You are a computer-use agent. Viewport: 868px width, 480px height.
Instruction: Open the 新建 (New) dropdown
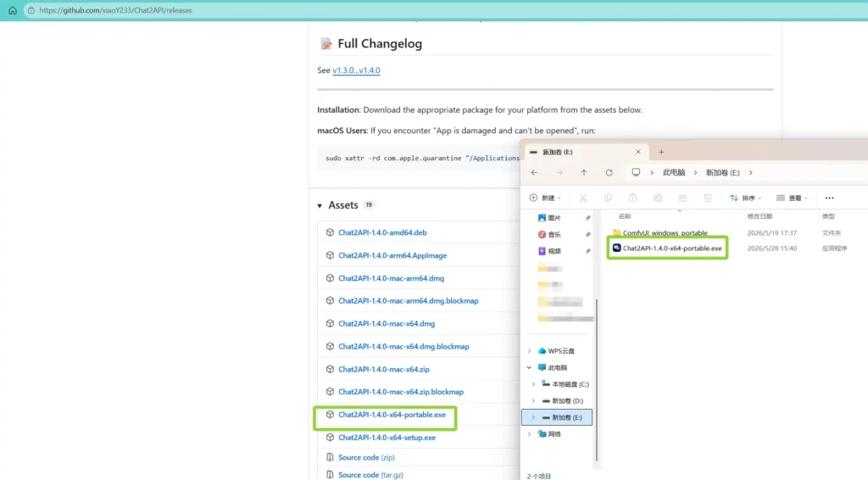coord(545,198)
